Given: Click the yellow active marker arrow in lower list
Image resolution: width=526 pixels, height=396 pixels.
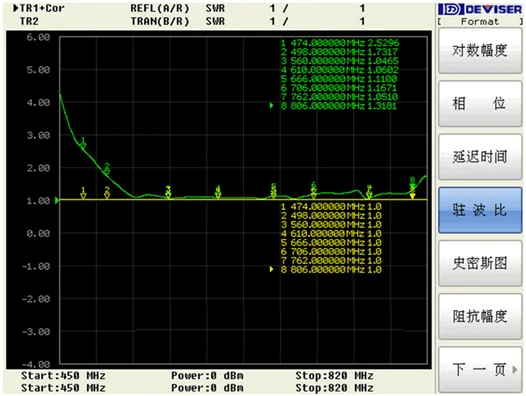Looking at the screenshot, I should pos(271,269).
